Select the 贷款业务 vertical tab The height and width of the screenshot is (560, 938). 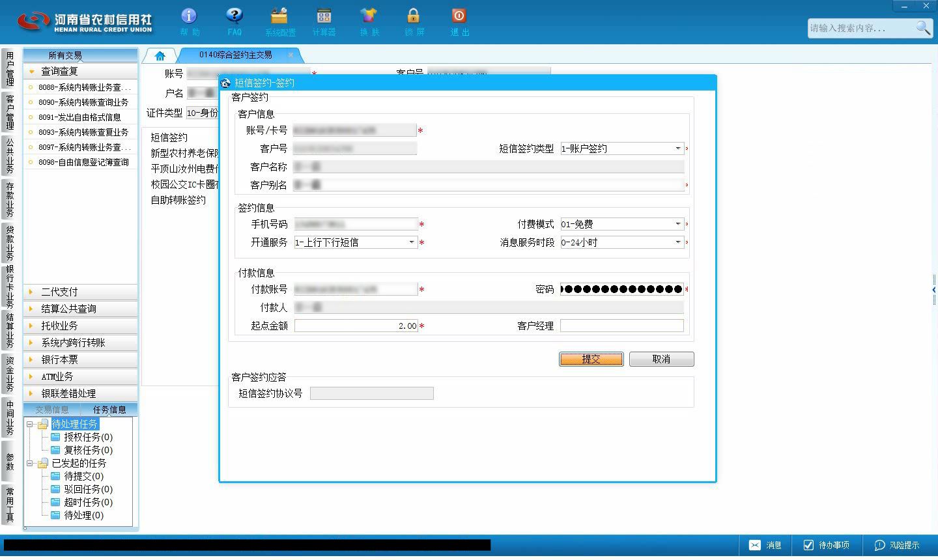pyautogui.click(x=10, y=243)
